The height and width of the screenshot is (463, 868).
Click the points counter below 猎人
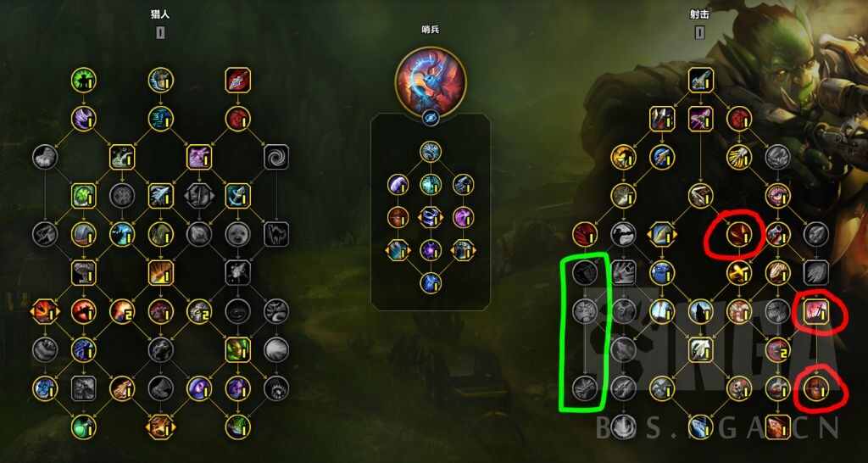click(160, 33)
